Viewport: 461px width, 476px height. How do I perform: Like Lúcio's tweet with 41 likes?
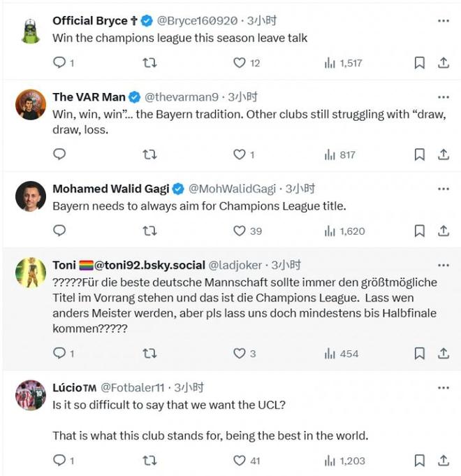pyautogui.click(x=240, y=461)
